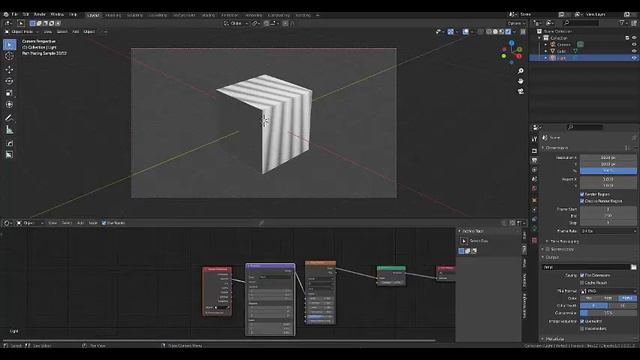The height and width of the screenshot is (360, 640).
Task: Enable the Cache Result checkbox
Action: tap(582, 282)
